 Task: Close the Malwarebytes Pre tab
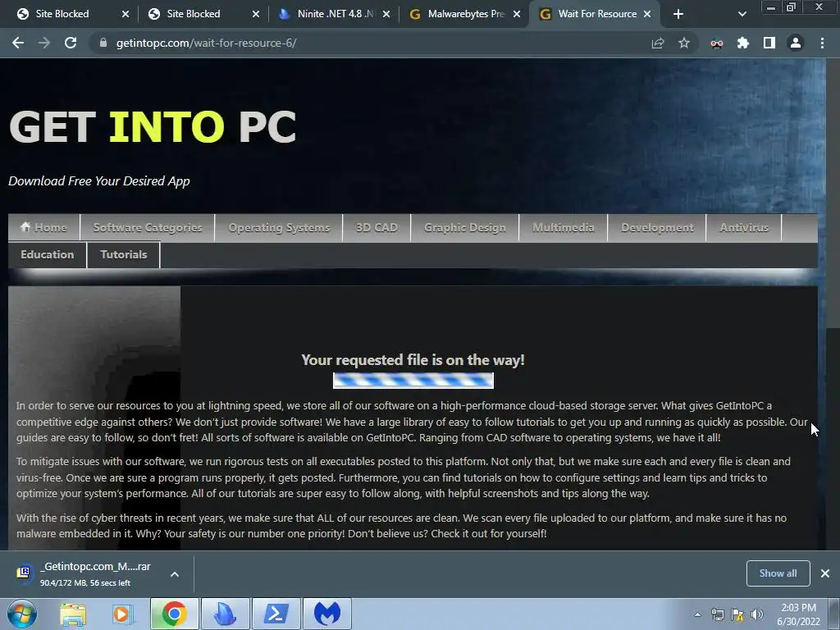(x=517, y=14)
